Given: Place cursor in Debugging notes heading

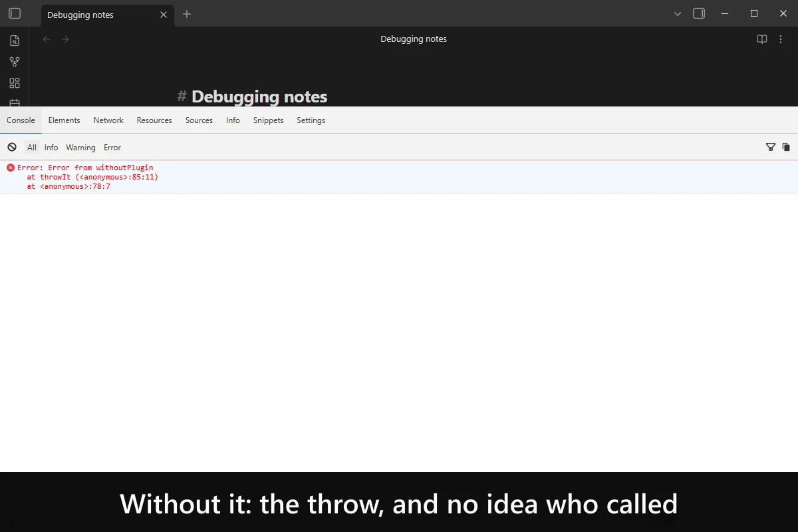Looking at the screenshot, I should [259, 96].
